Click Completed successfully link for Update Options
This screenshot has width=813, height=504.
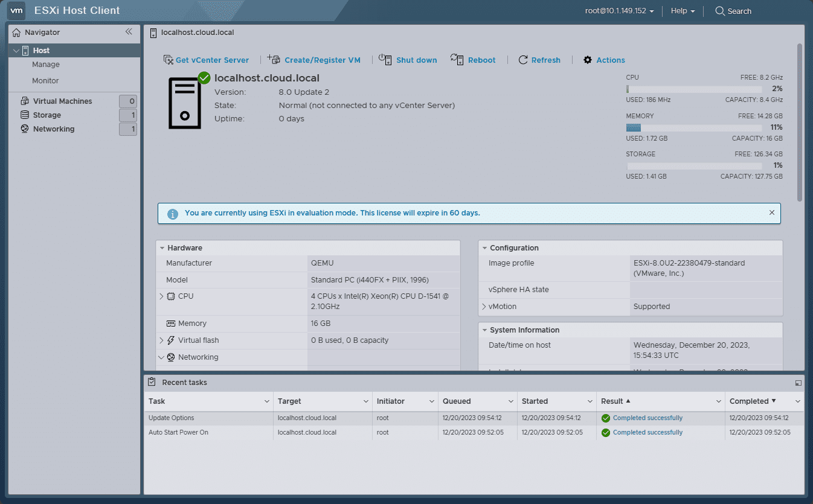pos(648,418)
